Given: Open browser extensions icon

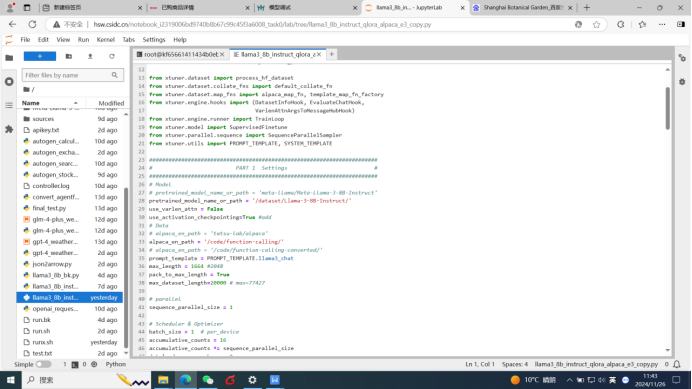Looking at the screenshot, I should [x=621, y=25].
